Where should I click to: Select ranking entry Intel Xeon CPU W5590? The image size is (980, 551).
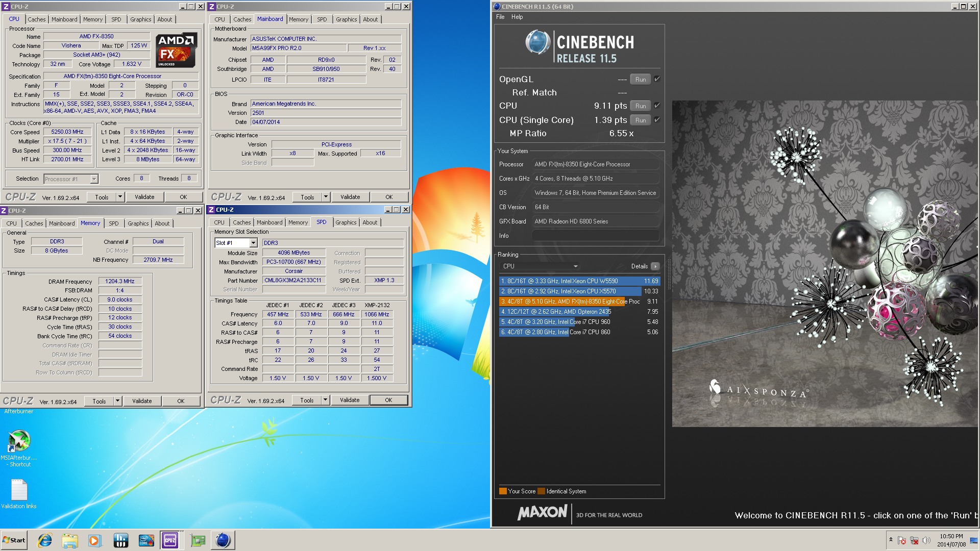point(579,281)
